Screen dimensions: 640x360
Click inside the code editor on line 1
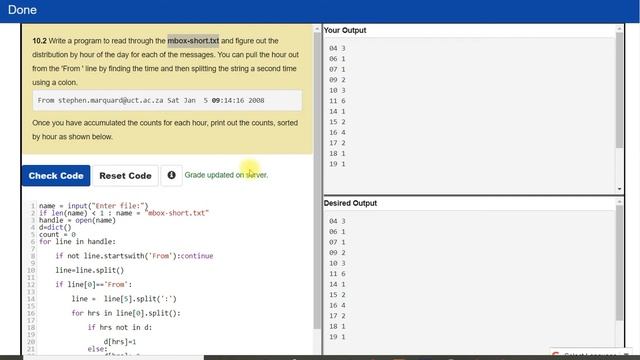[x=93, y=206]
